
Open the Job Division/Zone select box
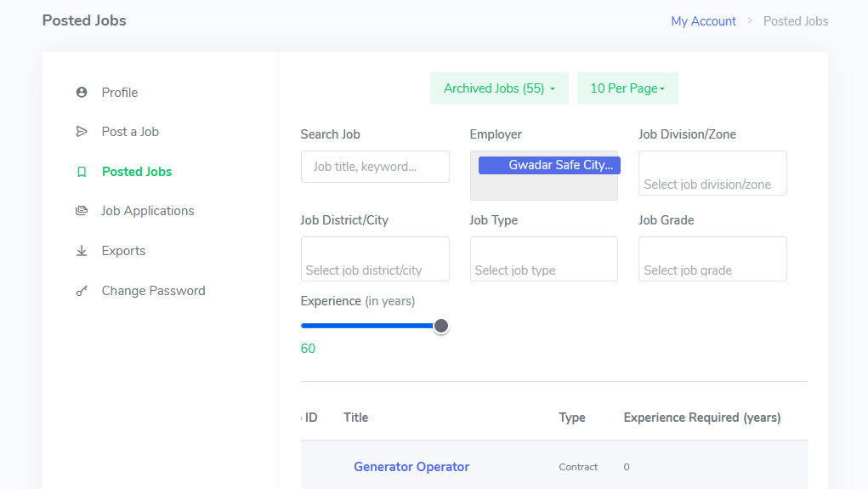click(x=712, y=173)
